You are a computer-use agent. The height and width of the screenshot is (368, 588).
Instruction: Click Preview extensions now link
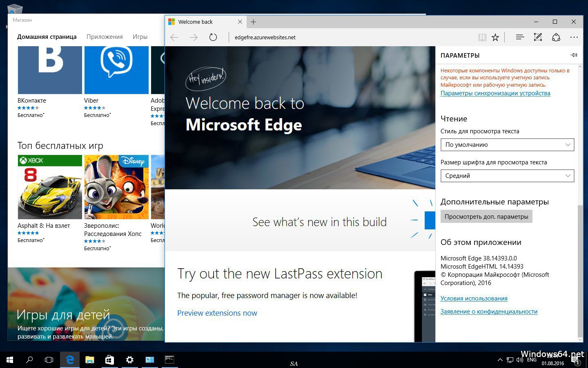coord(217,313)
